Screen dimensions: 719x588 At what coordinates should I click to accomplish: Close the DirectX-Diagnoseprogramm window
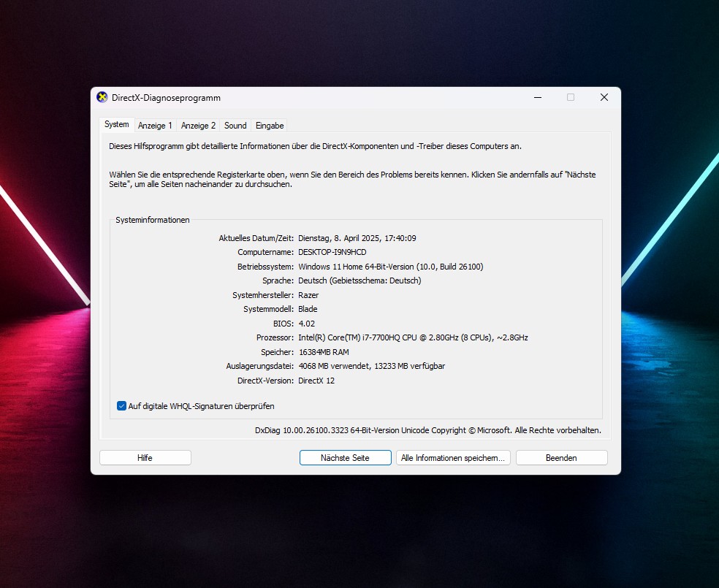(x=604, y=97)
